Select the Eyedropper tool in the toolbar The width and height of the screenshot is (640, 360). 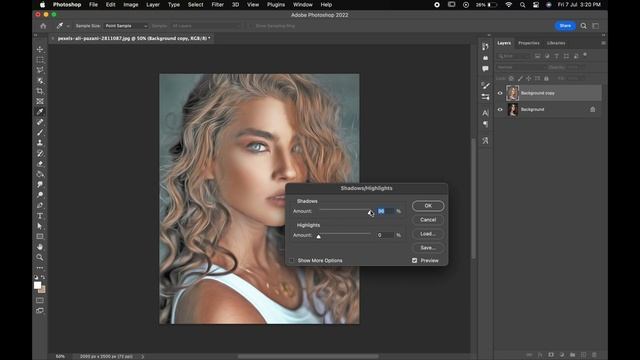pyautogui.click(x=40, y=111)
